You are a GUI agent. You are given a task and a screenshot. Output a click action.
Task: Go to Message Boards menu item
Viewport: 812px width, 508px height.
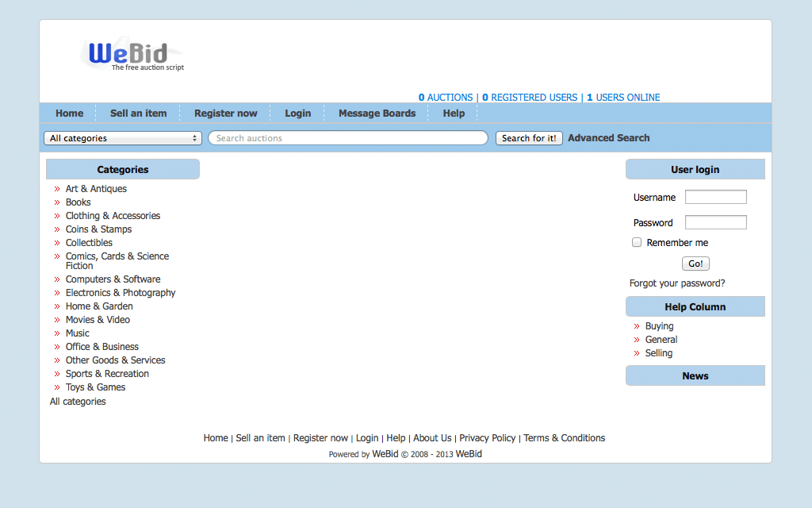click(x=377, y=114)
